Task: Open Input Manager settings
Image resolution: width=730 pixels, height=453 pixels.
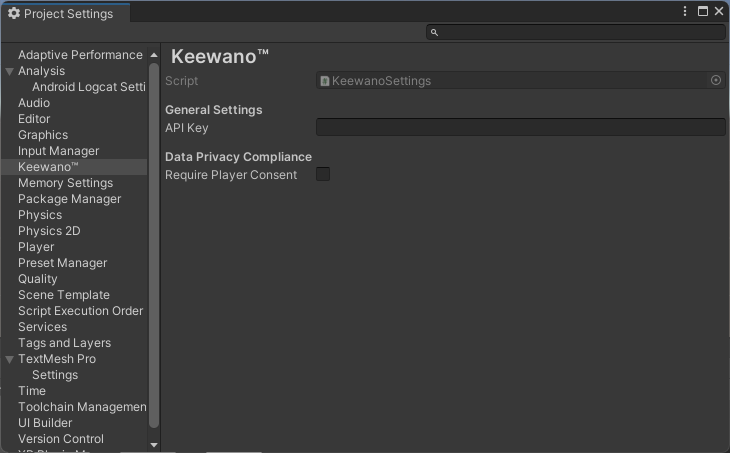Action: coord(59,151)
